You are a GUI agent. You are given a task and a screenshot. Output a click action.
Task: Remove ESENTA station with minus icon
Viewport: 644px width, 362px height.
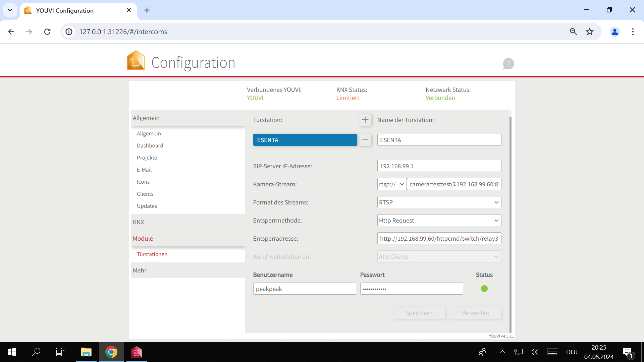365,140
